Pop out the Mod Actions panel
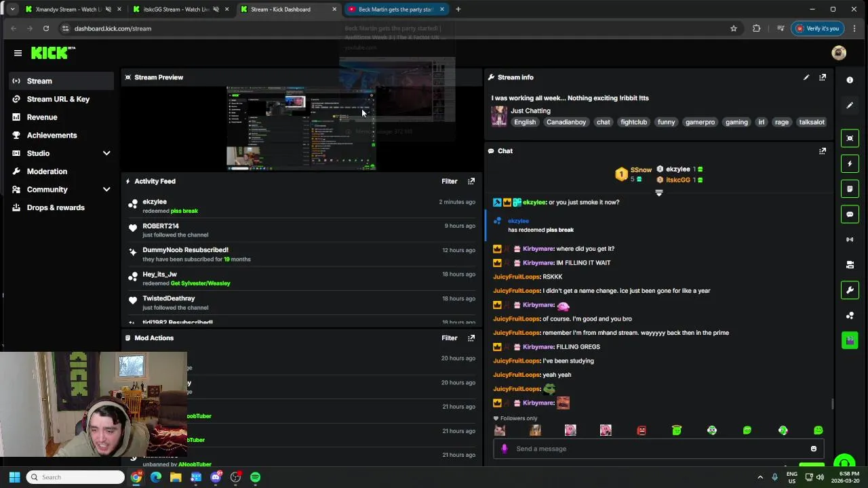Image resolution: width=868 pixels, height=488 pixels. [471, 338]
